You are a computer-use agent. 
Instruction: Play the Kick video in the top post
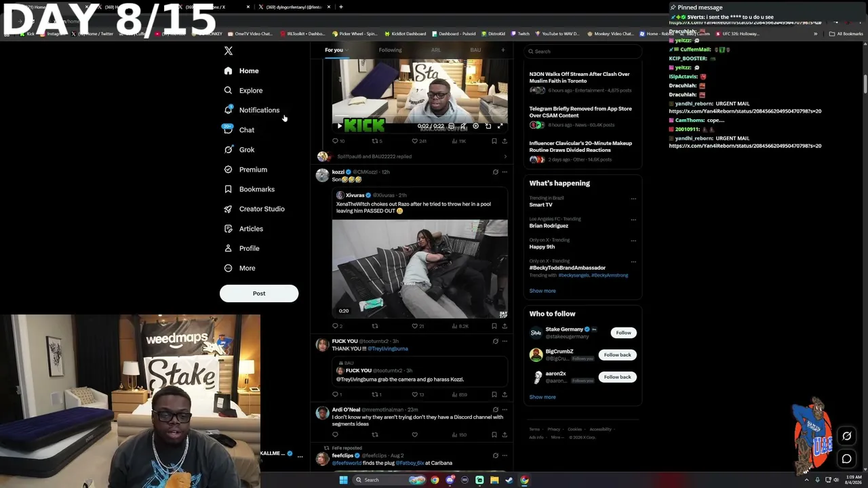click(x=340, y=126)
